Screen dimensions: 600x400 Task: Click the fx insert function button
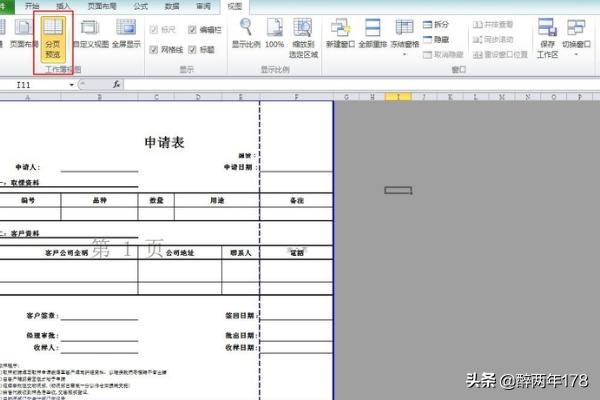(117, 84)
